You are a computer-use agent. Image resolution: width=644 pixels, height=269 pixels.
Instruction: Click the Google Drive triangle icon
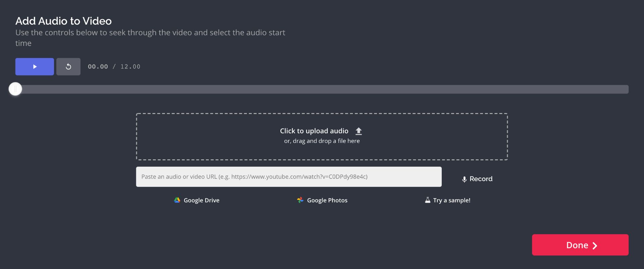(177, 200)
